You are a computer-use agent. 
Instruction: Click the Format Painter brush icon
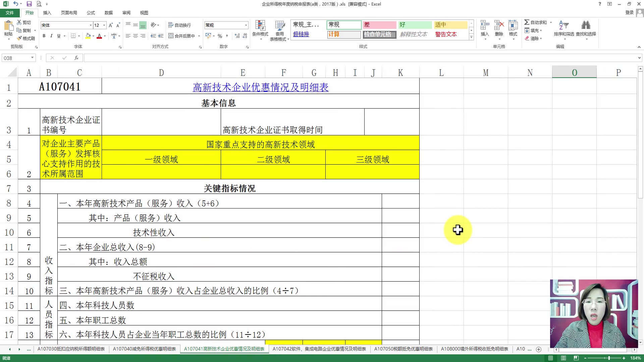click(19, 39)
